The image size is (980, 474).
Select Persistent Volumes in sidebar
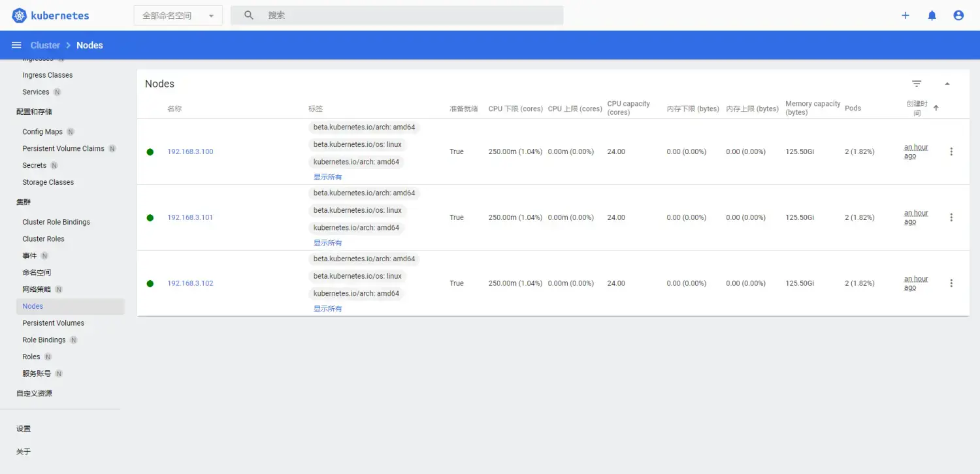(54, 323)
